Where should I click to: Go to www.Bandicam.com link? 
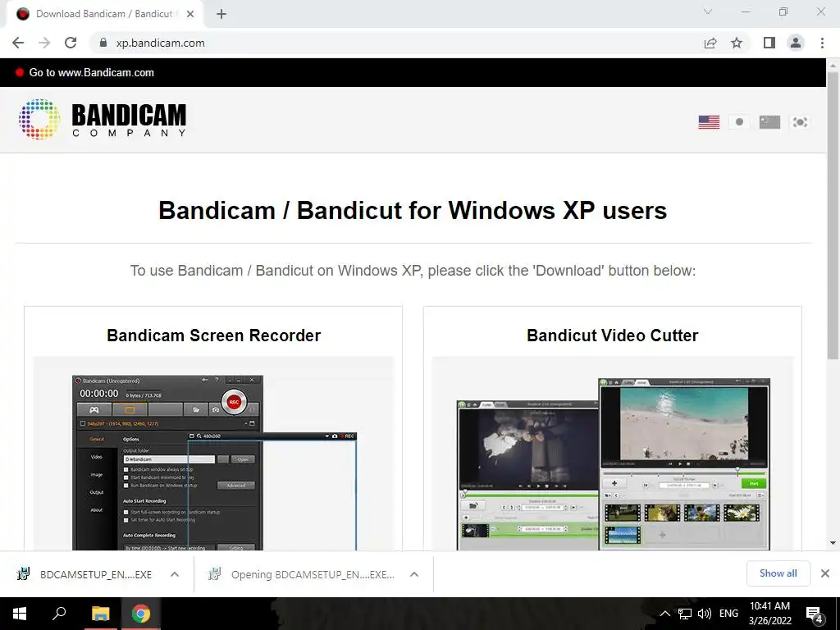tap(91, 72)
